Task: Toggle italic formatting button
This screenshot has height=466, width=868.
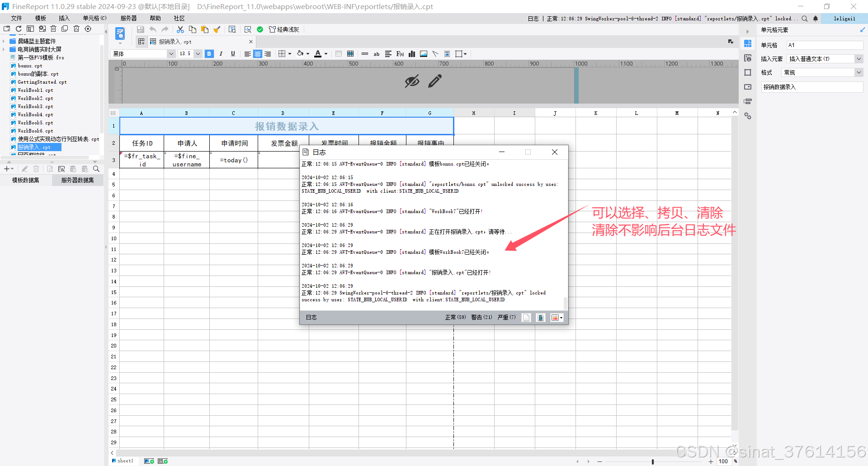Action: tap(221, 54)
